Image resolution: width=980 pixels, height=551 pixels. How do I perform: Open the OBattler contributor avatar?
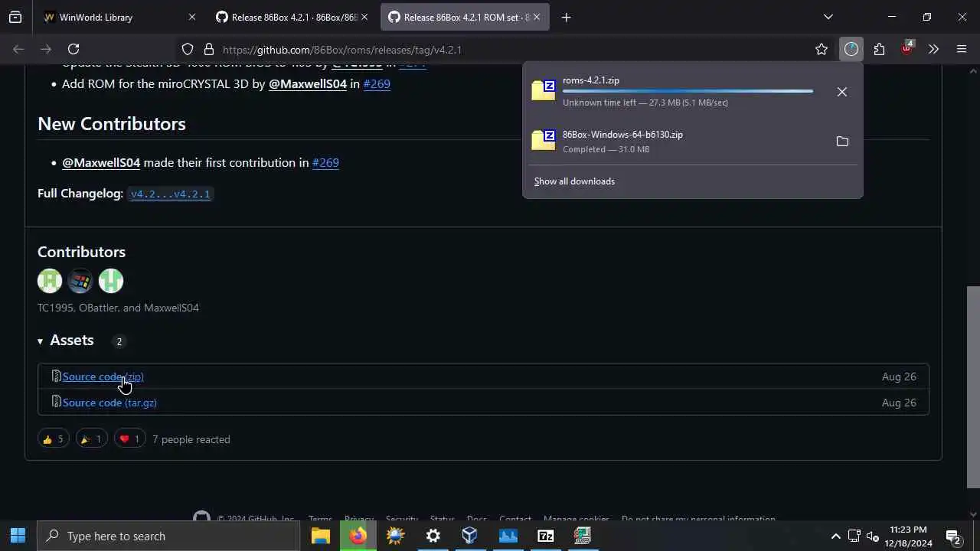click(x=80, y=281)
